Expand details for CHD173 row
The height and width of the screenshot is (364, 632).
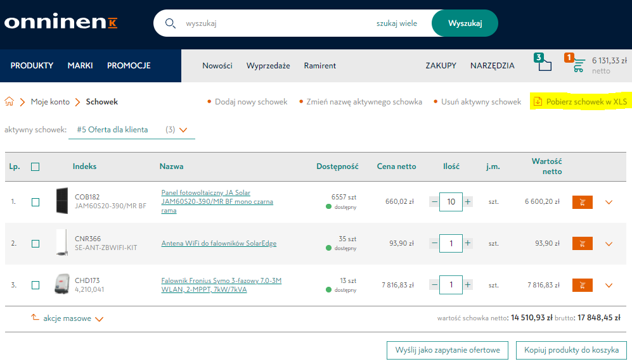(609, 285)
